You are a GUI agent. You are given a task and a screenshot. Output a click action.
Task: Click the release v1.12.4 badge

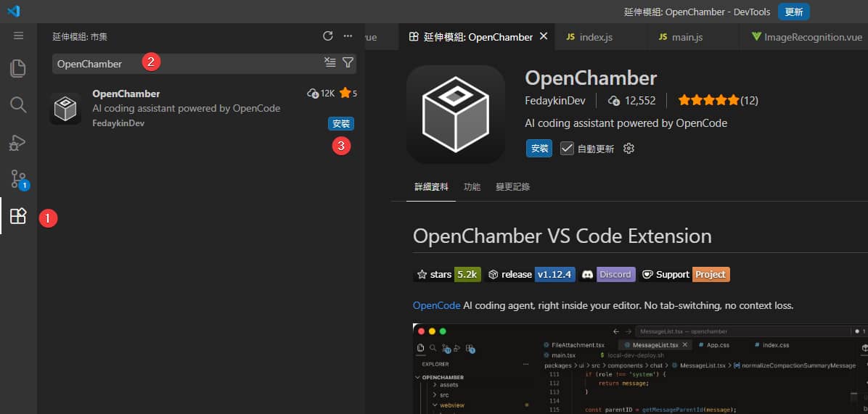pos(531,274)
